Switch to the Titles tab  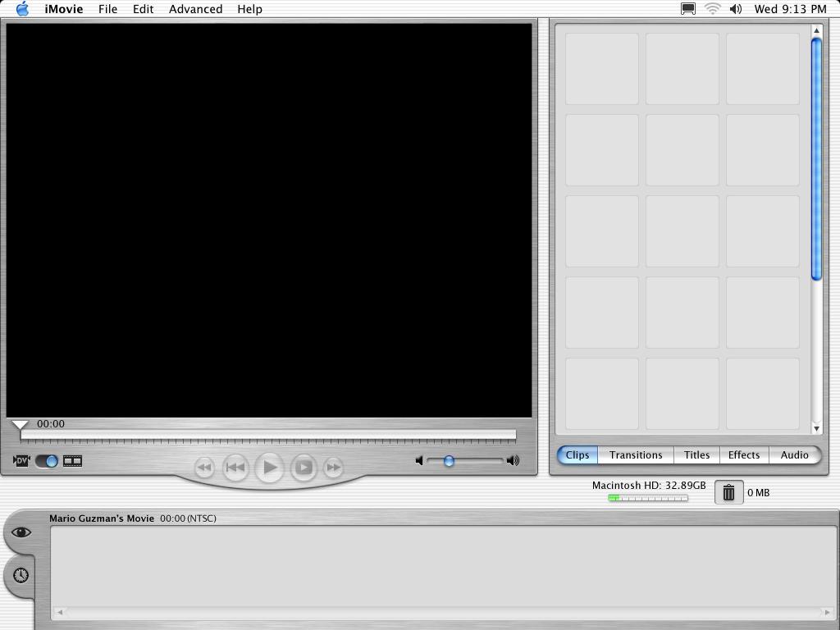pos(697,454)
